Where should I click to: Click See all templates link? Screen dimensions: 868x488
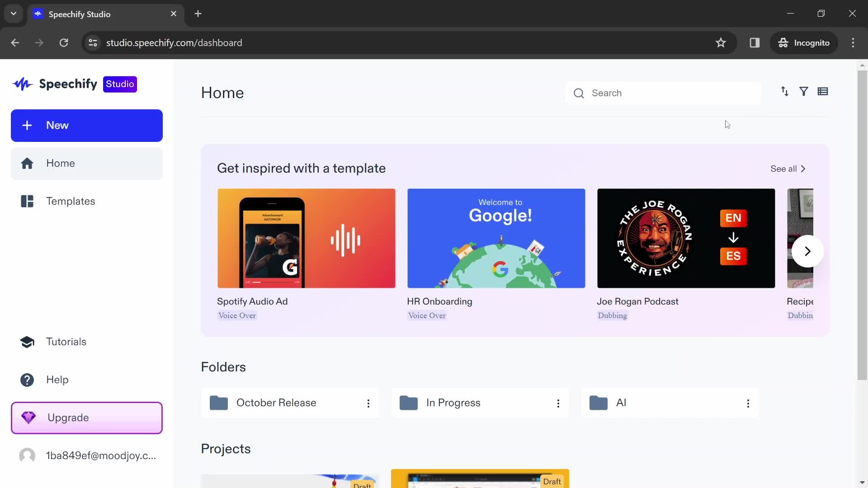[x=788, y=169]
